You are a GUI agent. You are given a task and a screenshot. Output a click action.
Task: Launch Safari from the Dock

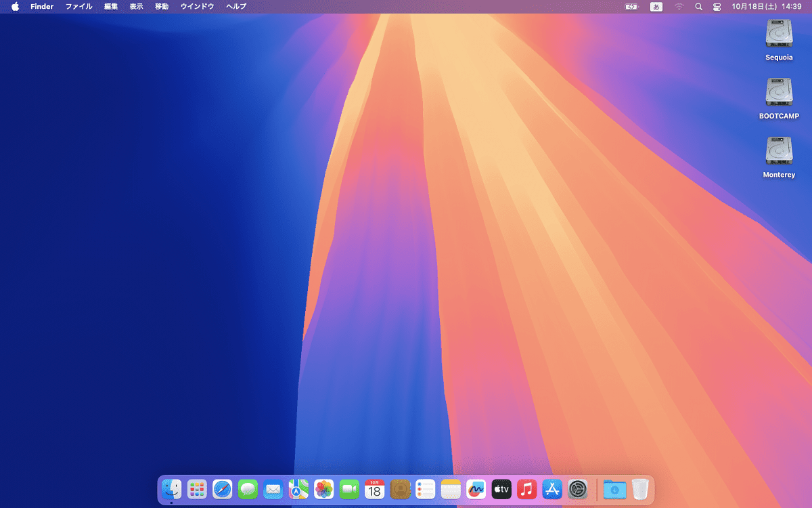222,488
